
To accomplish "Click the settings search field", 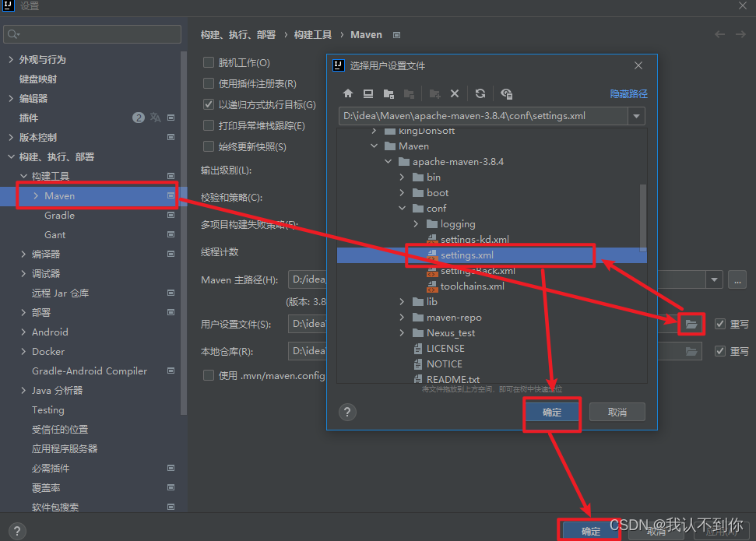I will click(x=92, y=34).
